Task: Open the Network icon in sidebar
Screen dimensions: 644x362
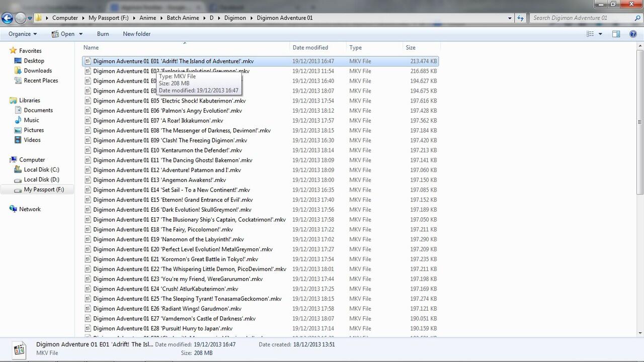Action: coord(13,209)
